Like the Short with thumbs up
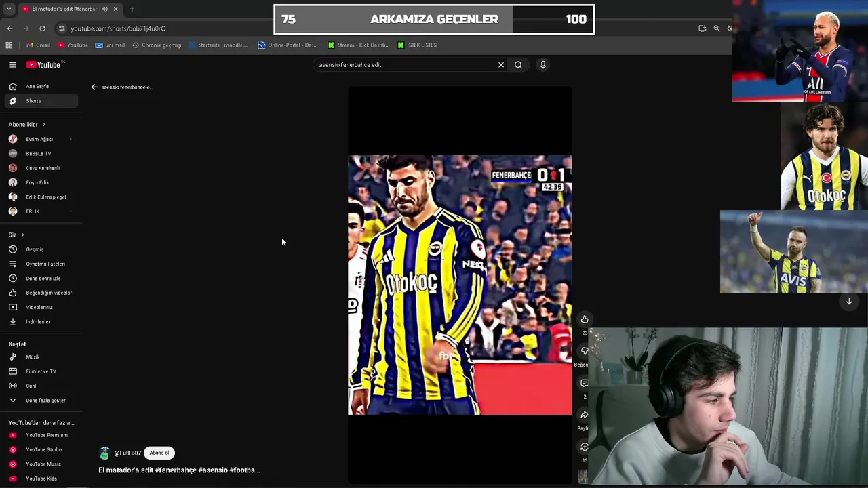Screen dimensions: 868x488 585,319
